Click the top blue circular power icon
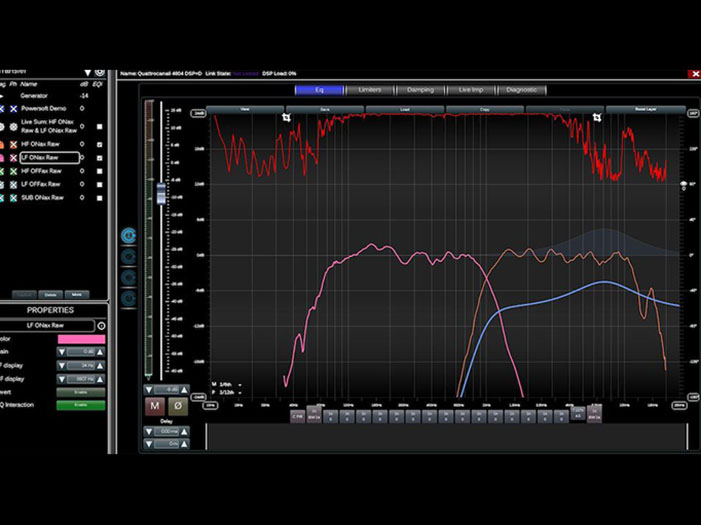Image resolution: width=701 pixels, height=525 pixels. click(129, 235)
